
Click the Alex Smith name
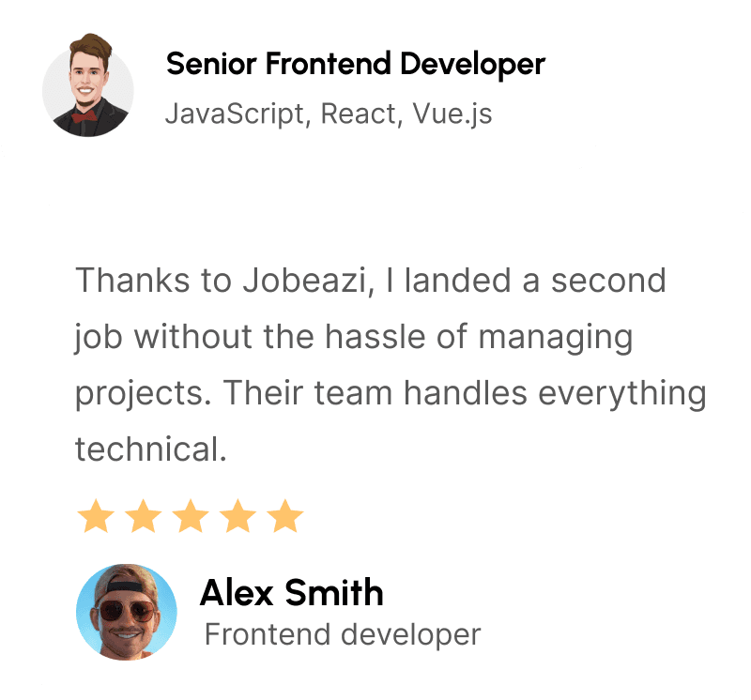click(292, 593)
